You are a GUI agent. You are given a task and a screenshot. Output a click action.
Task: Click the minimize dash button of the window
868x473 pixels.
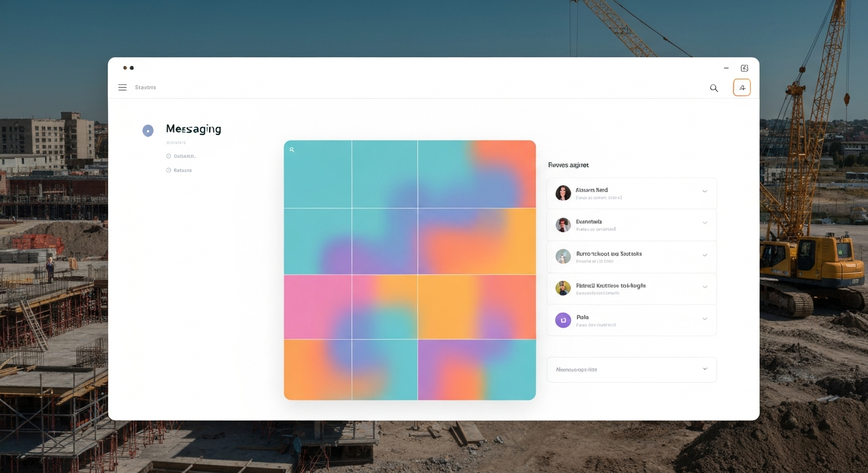pyautogui.click(x=726, y=68)
